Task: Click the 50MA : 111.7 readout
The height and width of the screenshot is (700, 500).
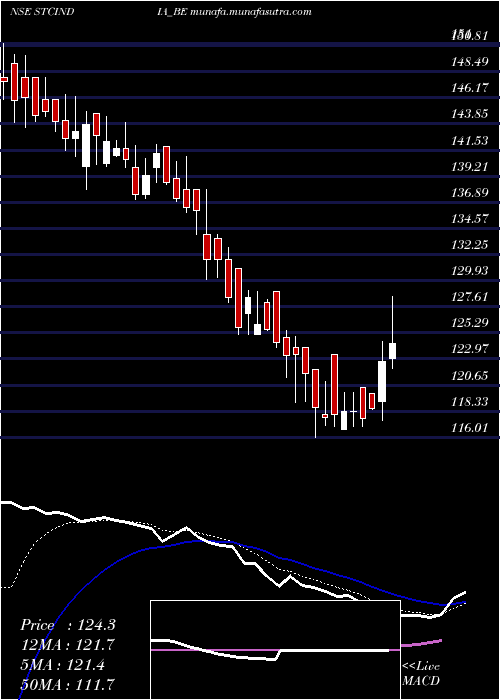Action: pos(67,684)
